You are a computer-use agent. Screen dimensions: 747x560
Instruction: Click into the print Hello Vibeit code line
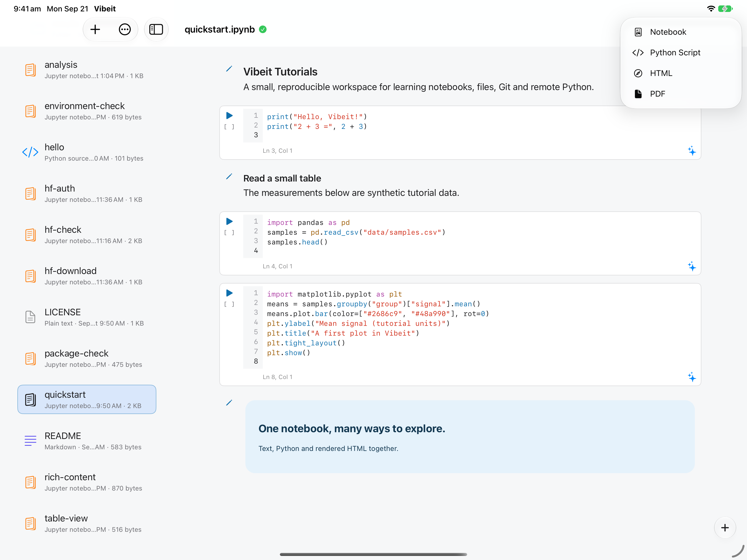[x=317, y=117]
